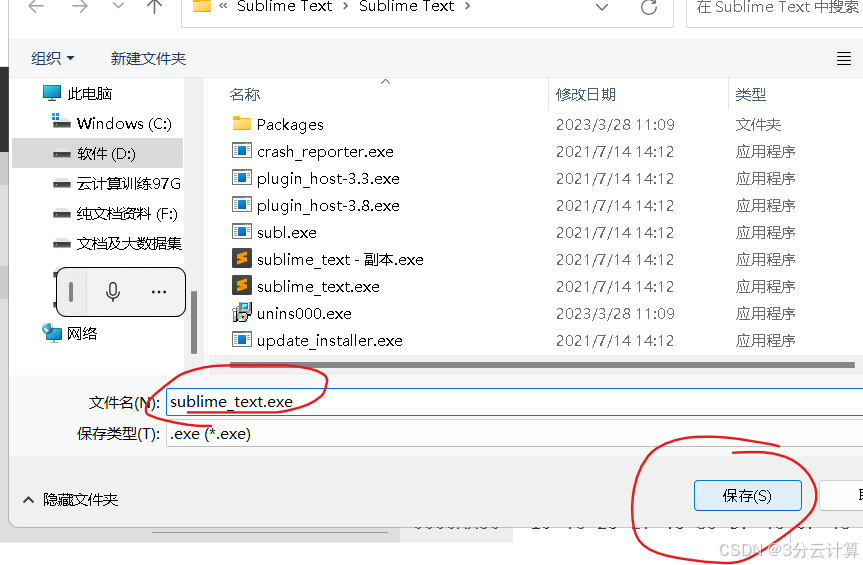
Task: Expand the address bar history dropdown
Action: click(602, 7)
